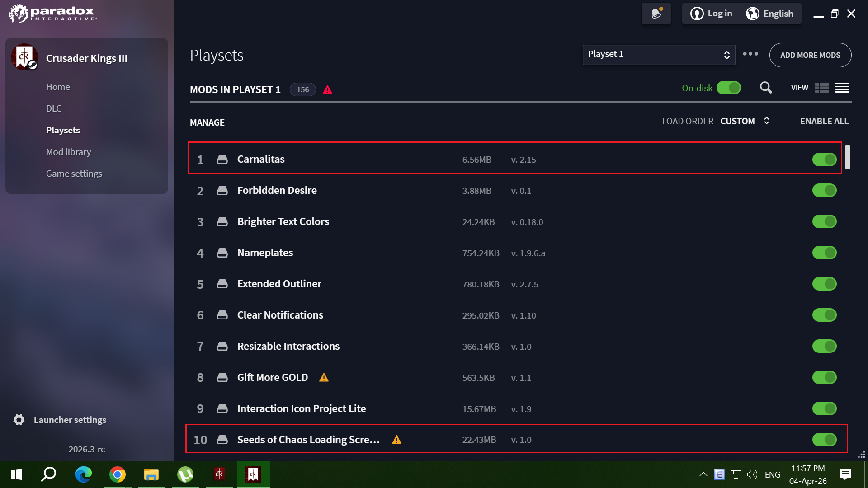Toggle the On-disk filter switch
Viewport: 868px width, 488px height.
[x=729, y=88]
